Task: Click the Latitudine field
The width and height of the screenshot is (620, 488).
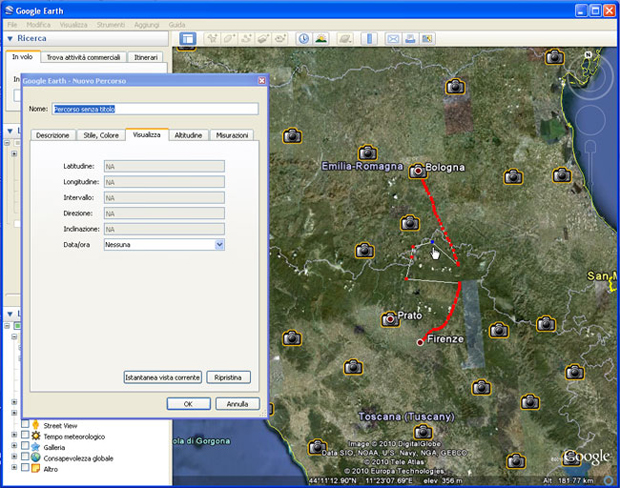Action: pyautogui.click(x=164, y=166)
